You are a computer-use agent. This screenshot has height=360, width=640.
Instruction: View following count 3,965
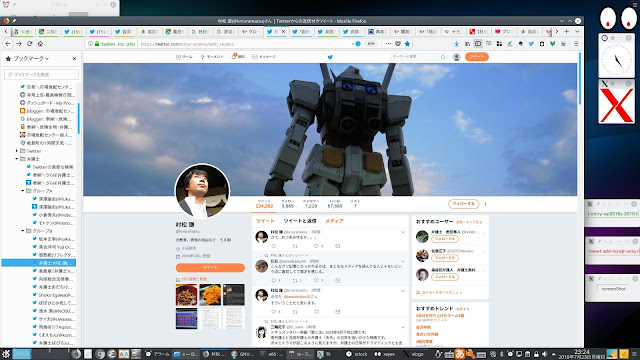(287, 204)
